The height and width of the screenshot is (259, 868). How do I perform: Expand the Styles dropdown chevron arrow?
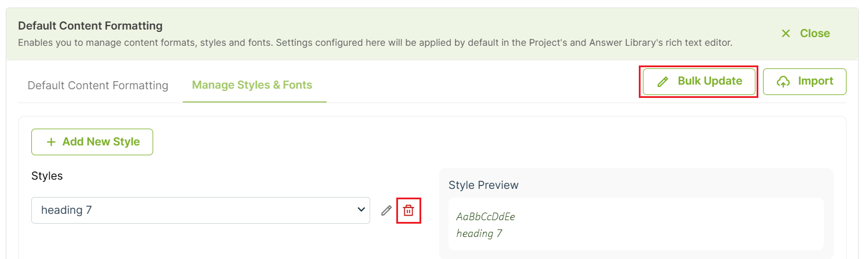(x=361, y=210)
